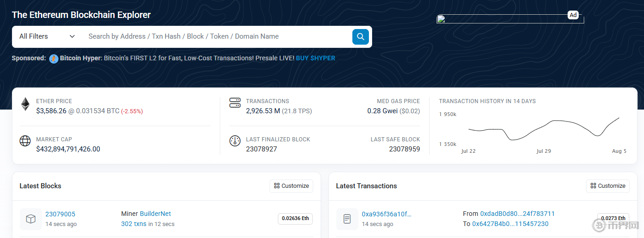Customize the Latest Blocks panel
644x238 pixels.
coord(291,186)
